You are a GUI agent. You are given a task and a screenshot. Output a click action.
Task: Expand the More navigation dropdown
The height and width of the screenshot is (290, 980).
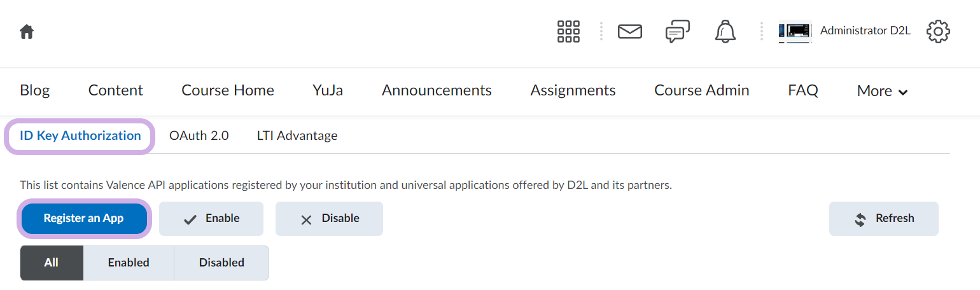(882, 91)
